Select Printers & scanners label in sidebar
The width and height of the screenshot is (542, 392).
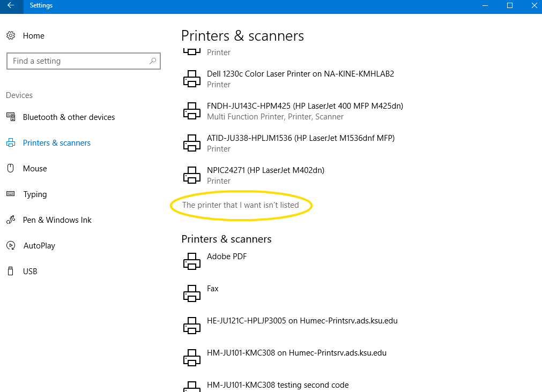click(57, 143)
